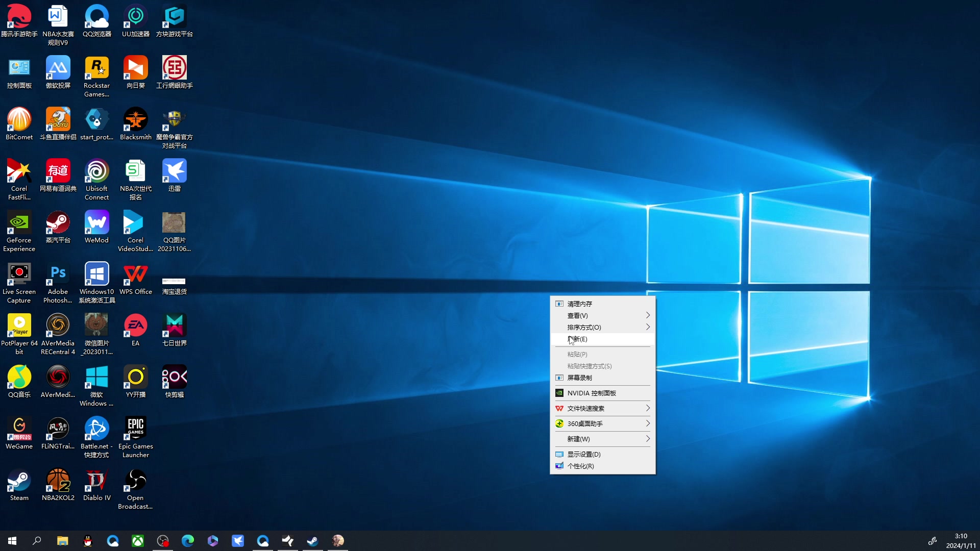Select the Epic Games Launcher icon
The height and width of the screenshot is (551, 980).
(x=136, y=437)
